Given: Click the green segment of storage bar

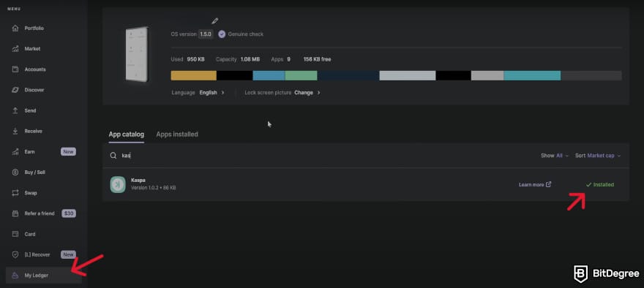Looking at the screenshot, I should [x=301, y=75].
